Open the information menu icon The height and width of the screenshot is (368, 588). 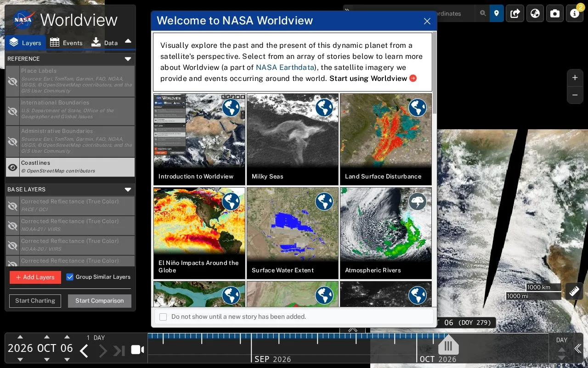click(x=575, y=13)
